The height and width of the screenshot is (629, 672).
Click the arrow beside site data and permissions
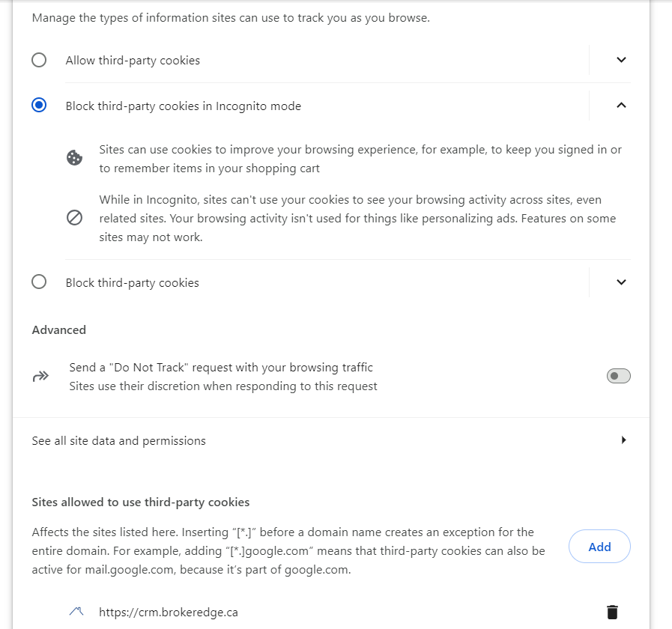[x=623, y=440]
